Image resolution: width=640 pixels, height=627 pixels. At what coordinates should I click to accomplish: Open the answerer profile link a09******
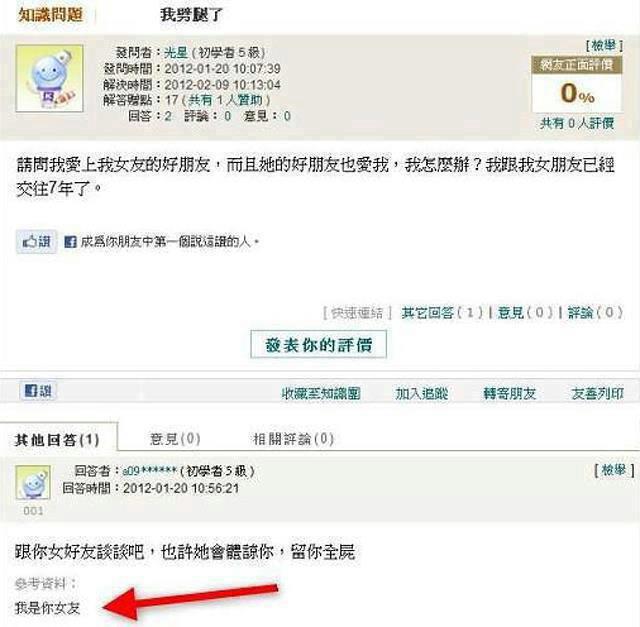(150, 471)
